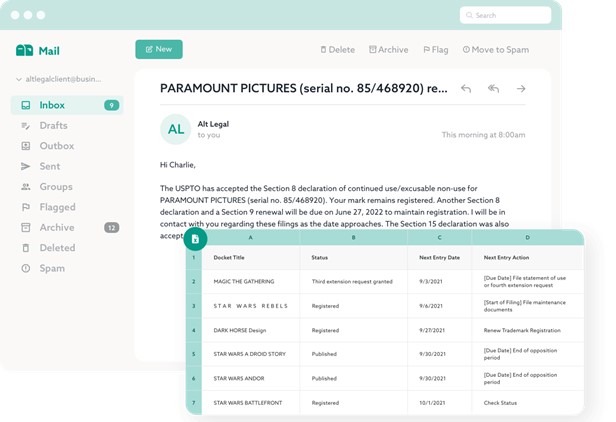The image size is (616, 422).
Task: Click the Archive count badge 12
Action: pyautogui.click(x=112, y=228)
